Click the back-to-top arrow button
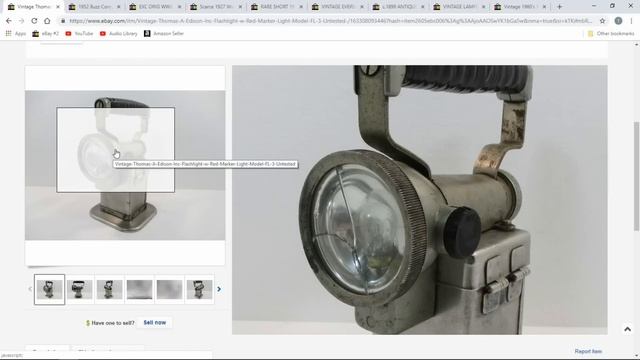The image size is (640, 360). pyautogui.click(x=627, y=329)
